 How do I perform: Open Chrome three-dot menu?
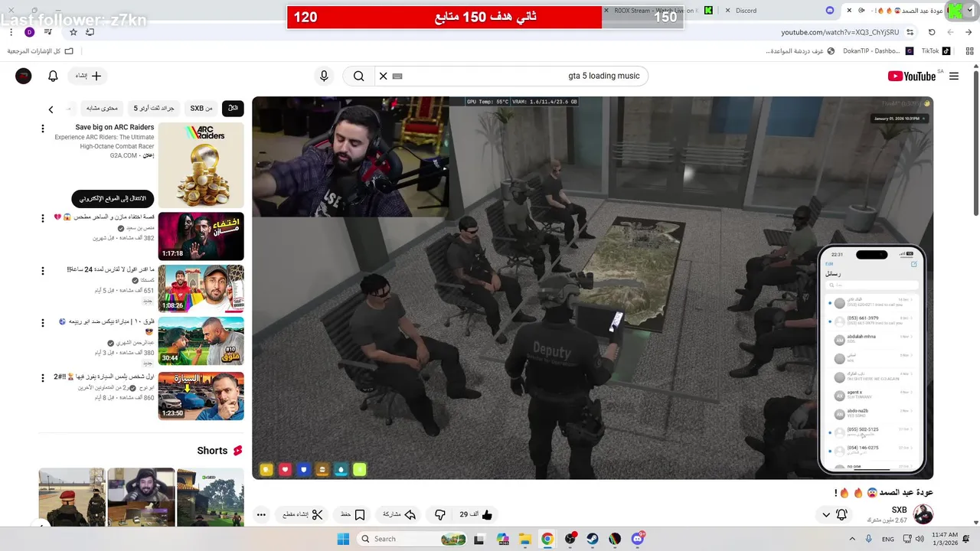(11, 32)
